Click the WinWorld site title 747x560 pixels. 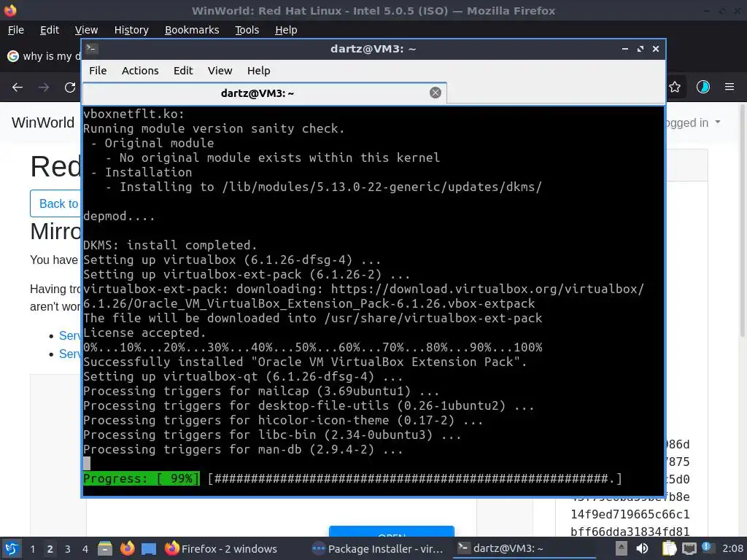43,122
